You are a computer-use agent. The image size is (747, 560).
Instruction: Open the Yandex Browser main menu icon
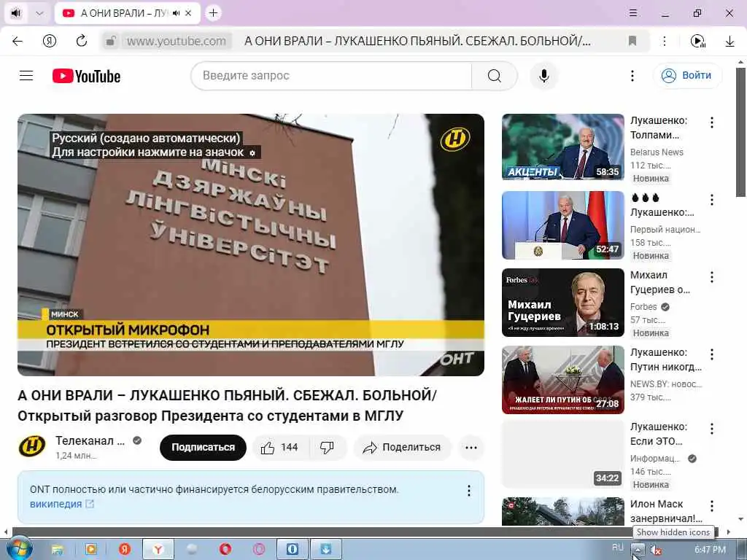pyautogui.click(x=632, y=13)
